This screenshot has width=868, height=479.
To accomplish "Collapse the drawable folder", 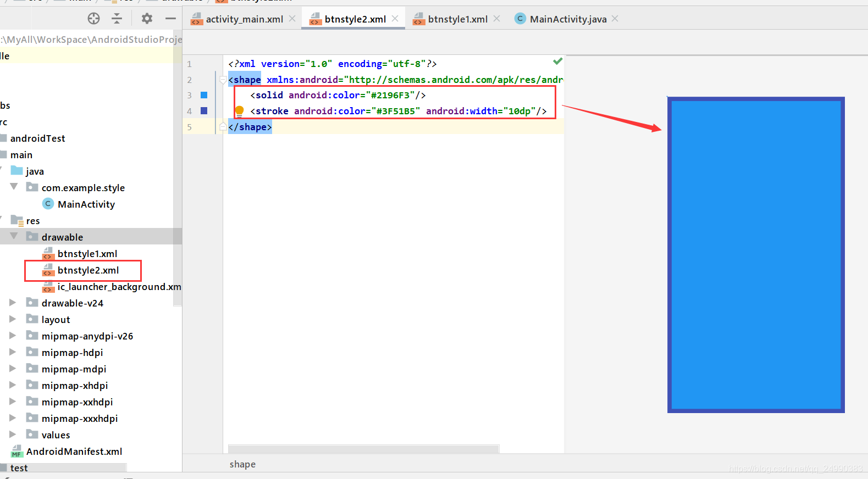I will 14,237.
